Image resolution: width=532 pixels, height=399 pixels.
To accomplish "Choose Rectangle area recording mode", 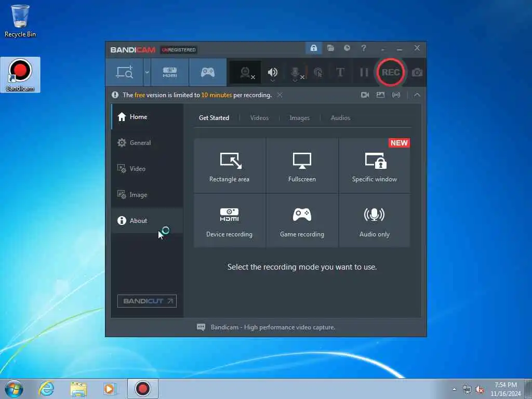I will (229, 166).
